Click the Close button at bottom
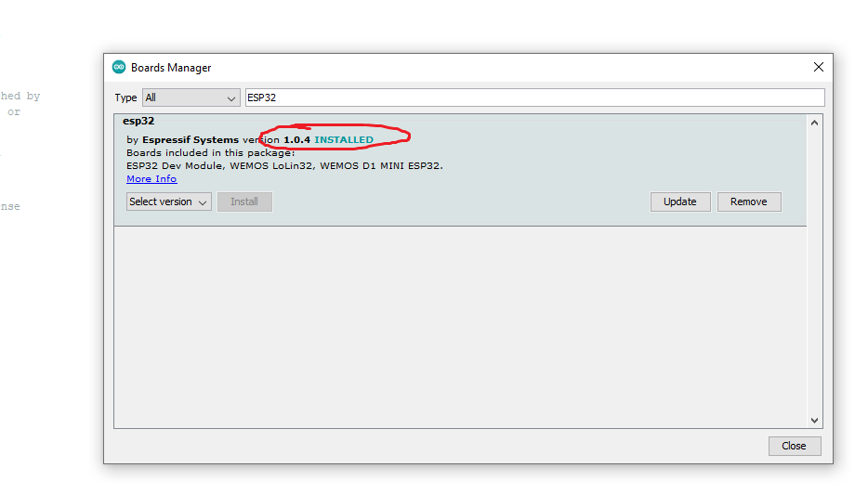The image size is (868, 494). coord(795,446)
